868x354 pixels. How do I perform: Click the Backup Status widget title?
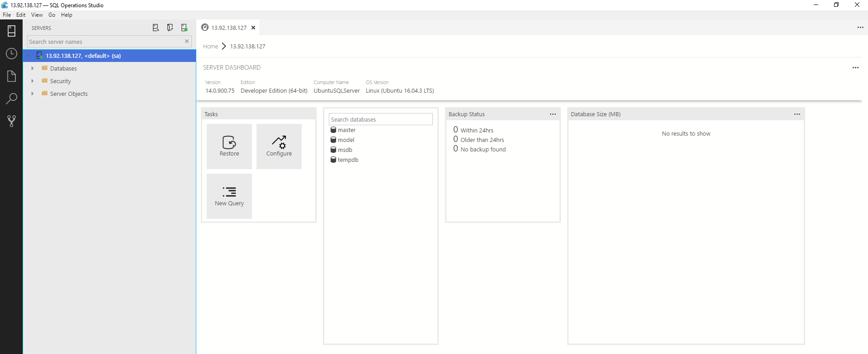click(466, 114)
